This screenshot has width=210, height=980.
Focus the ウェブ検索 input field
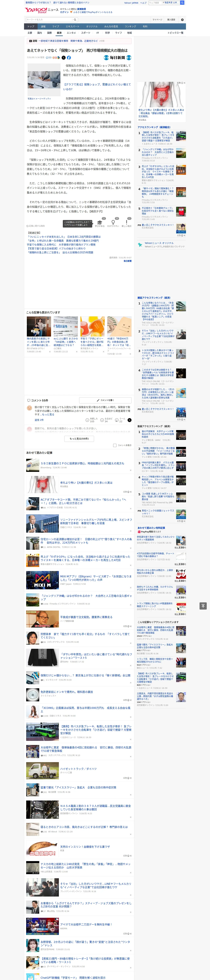click(x=155, y=3)
